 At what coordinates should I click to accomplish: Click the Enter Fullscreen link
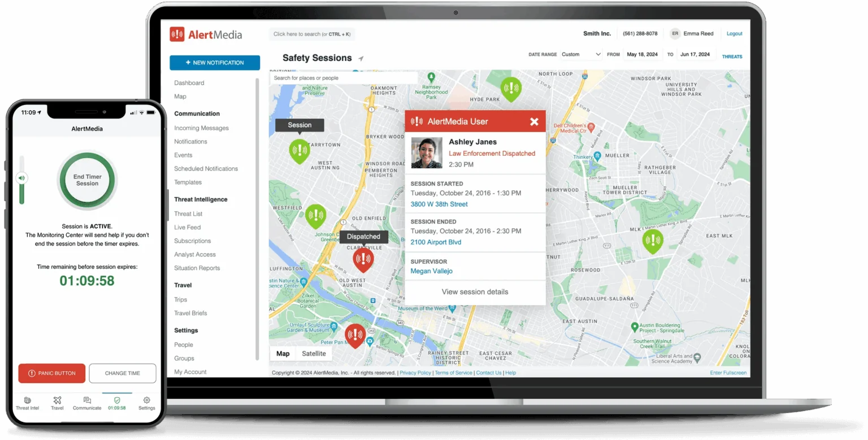tap(728, 373)
